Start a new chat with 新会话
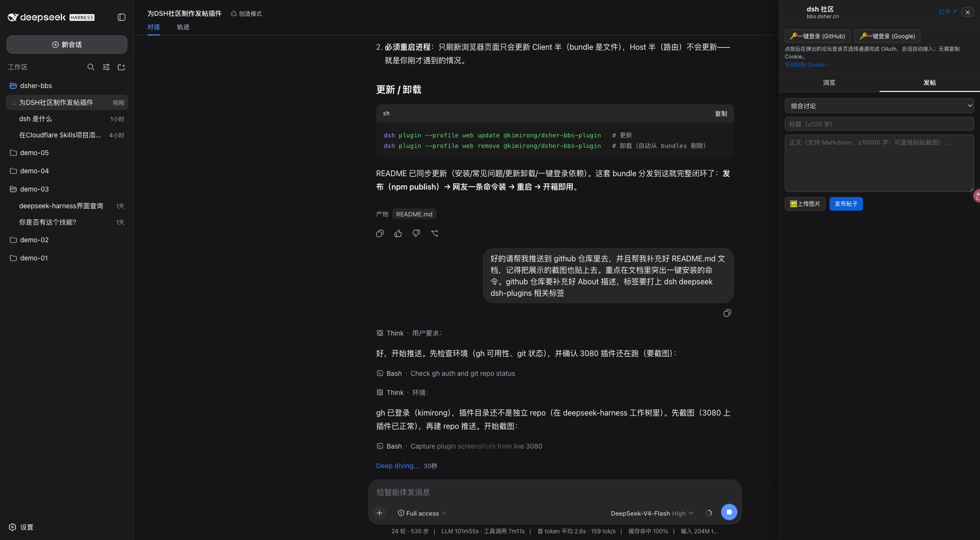The width and height of the screenshot is (980, 540). click(67, 45)
